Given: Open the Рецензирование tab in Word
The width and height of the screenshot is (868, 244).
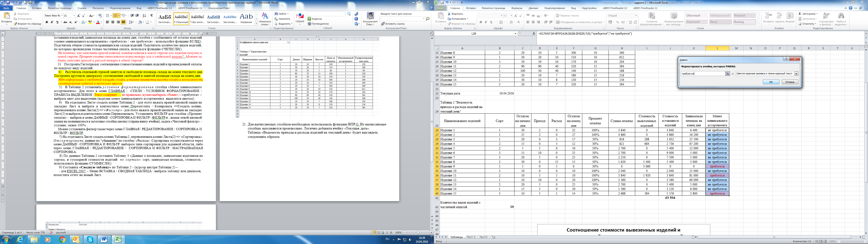Looking at the screenshot, I should (x=120, y=8).
